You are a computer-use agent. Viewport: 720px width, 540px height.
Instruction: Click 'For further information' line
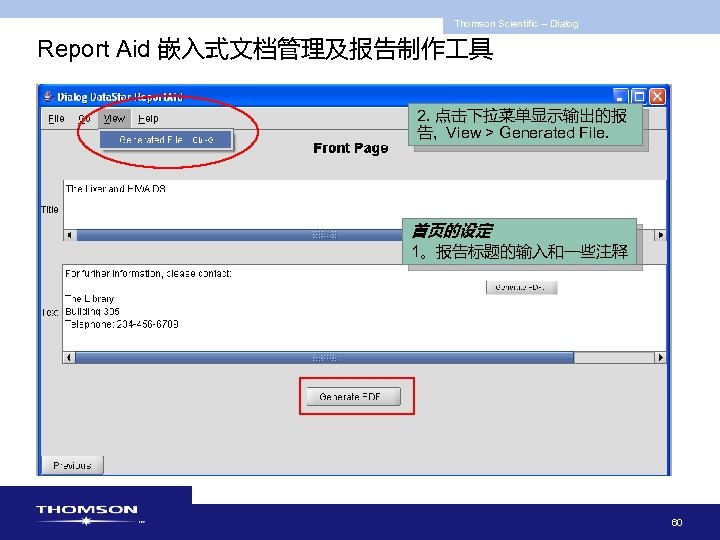148,274
